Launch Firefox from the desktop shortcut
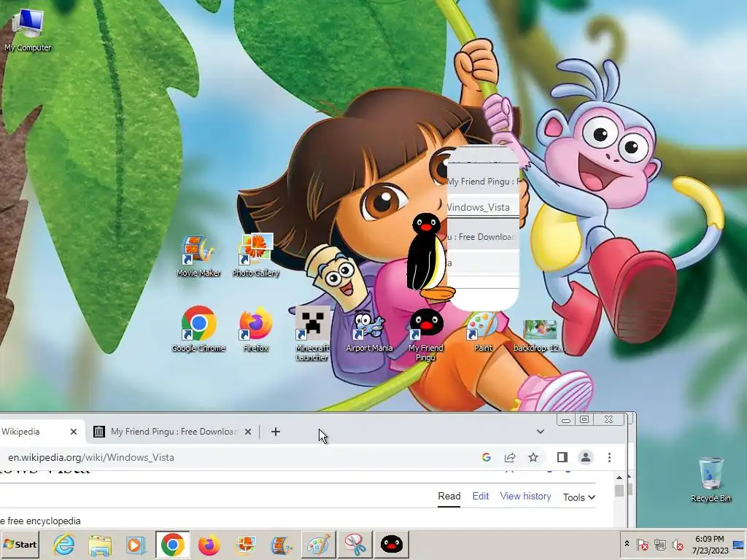This screenshot has width=747, height=560. (x=255, y=330)
